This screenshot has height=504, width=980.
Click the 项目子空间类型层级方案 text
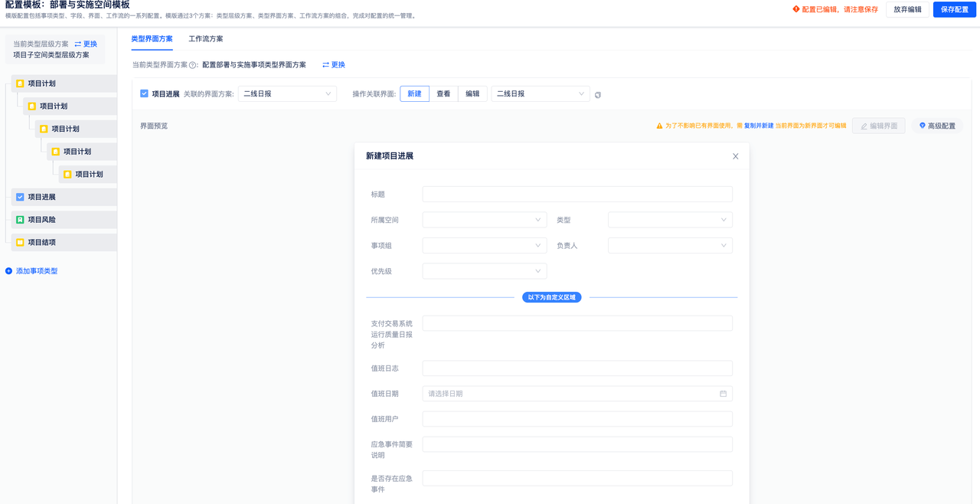[x=51, y=55]
